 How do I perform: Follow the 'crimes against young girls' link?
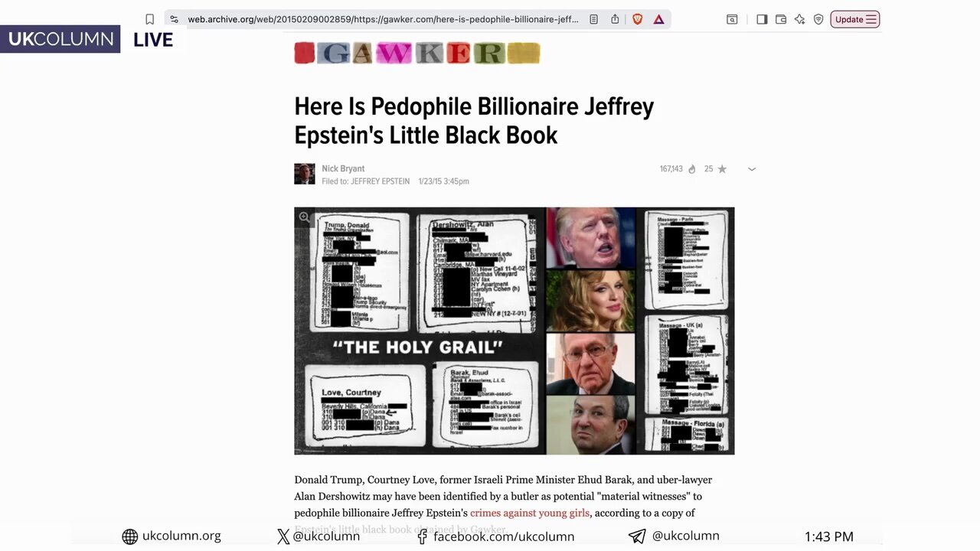[x=530, y=513]
